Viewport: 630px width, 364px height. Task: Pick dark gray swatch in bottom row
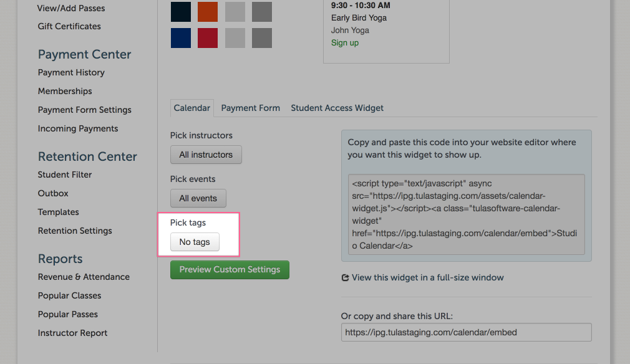[262, 38]
